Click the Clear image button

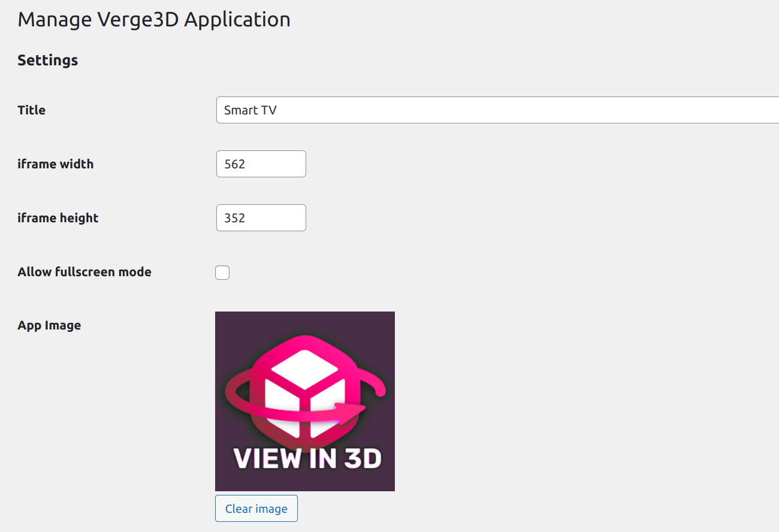pos(256,509)
